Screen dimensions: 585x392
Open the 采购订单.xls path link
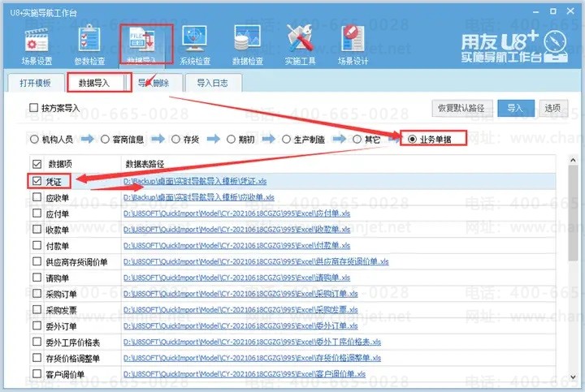click(x=240, y=294)
